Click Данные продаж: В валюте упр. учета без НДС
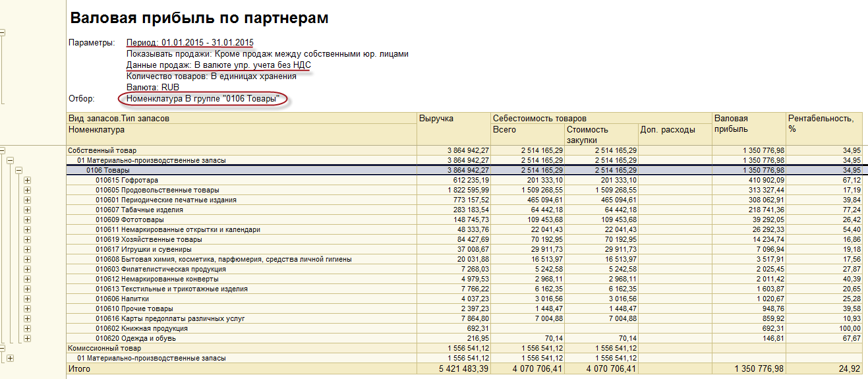Viewport: 868px width, 379px height. 218,65
